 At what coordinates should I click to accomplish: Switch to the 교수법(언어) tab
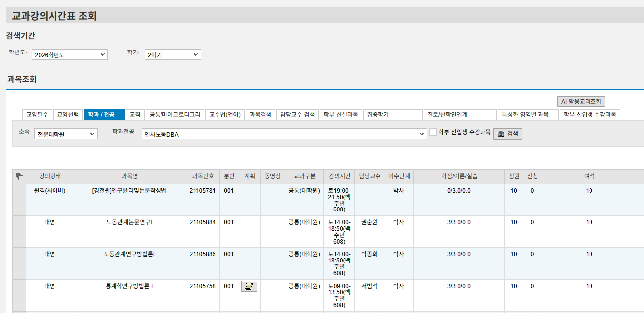coord(225,115)
